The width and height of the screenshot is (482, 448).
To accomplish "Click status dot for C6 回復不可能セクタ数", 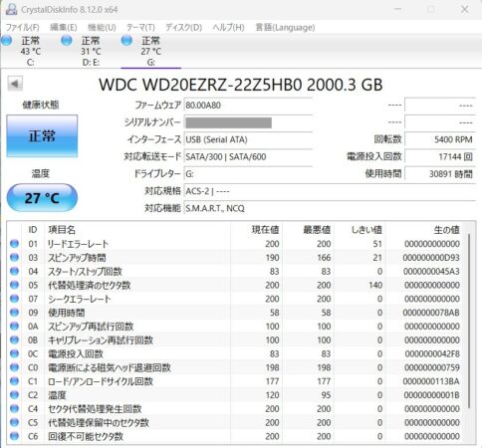I will 14,436.
